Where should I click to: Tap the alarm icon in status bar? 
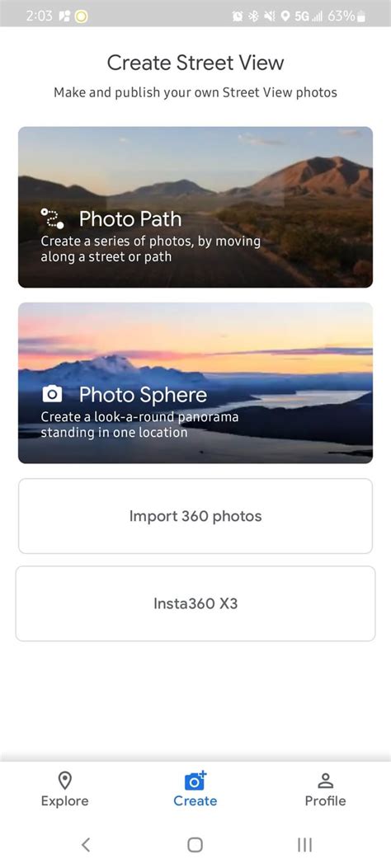pyautogui.click(x=237, y=16)
